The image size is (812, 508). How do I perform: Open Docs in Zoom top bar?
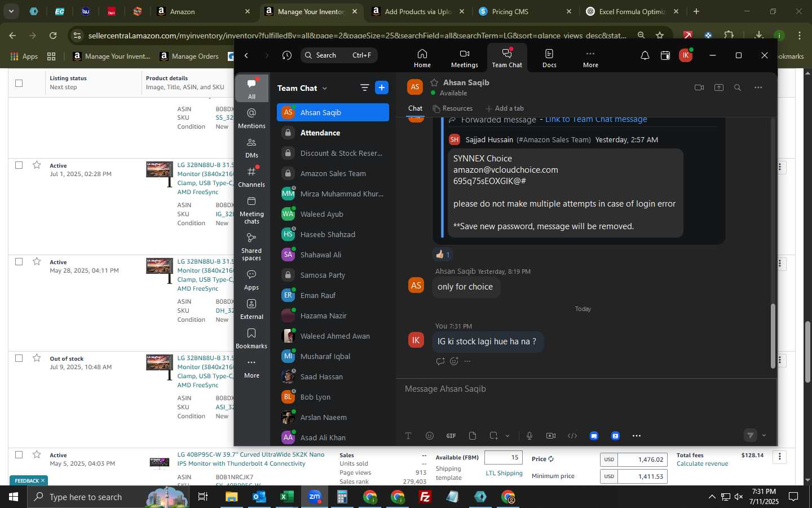coord(549,58)
